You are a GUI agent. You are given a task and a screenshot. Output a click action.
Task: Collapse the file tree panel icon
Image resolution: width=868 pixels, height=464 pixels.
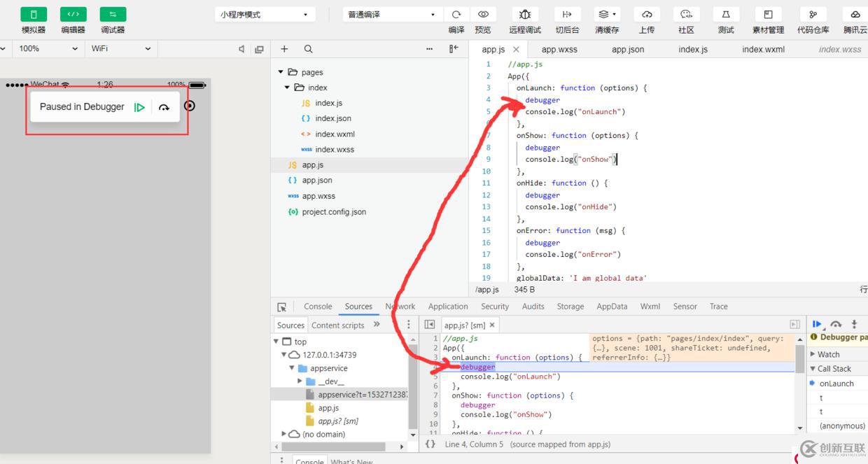454,49
